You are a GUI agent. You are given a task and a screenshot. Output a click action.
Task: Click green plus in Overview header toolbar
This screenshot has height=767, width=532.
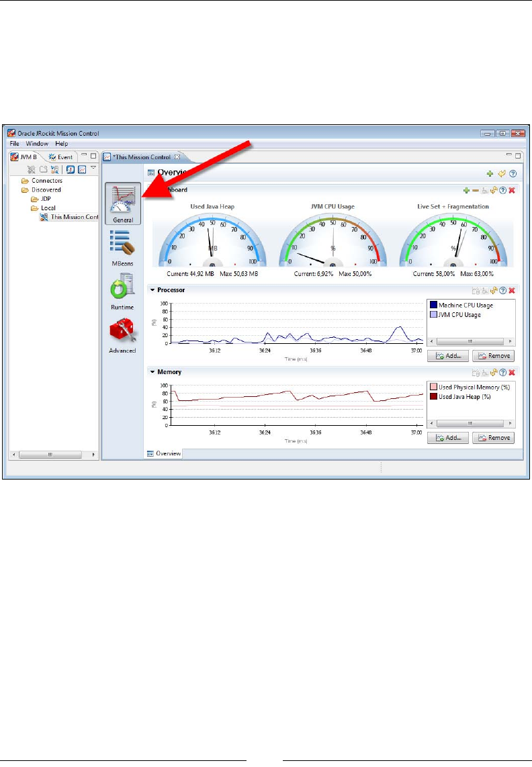click(490, 174)
